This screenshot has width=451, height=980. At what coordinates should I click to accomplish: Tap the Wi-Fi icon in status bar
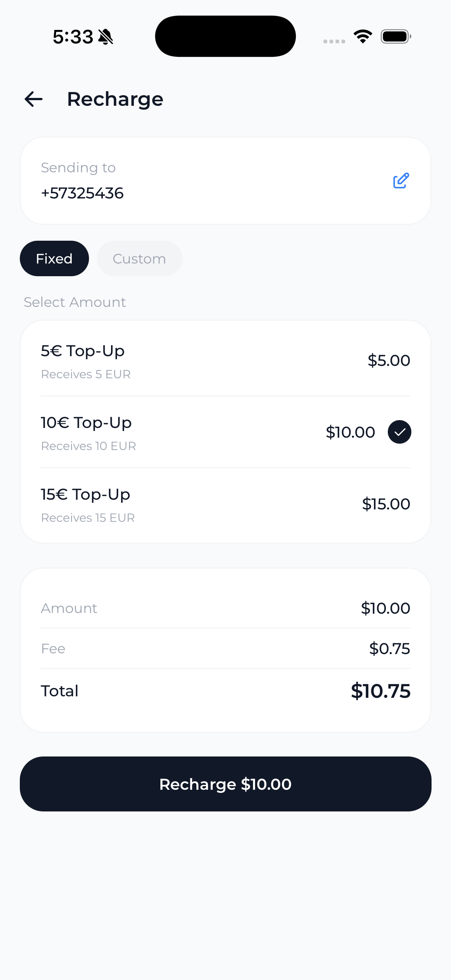coord(363,37)
